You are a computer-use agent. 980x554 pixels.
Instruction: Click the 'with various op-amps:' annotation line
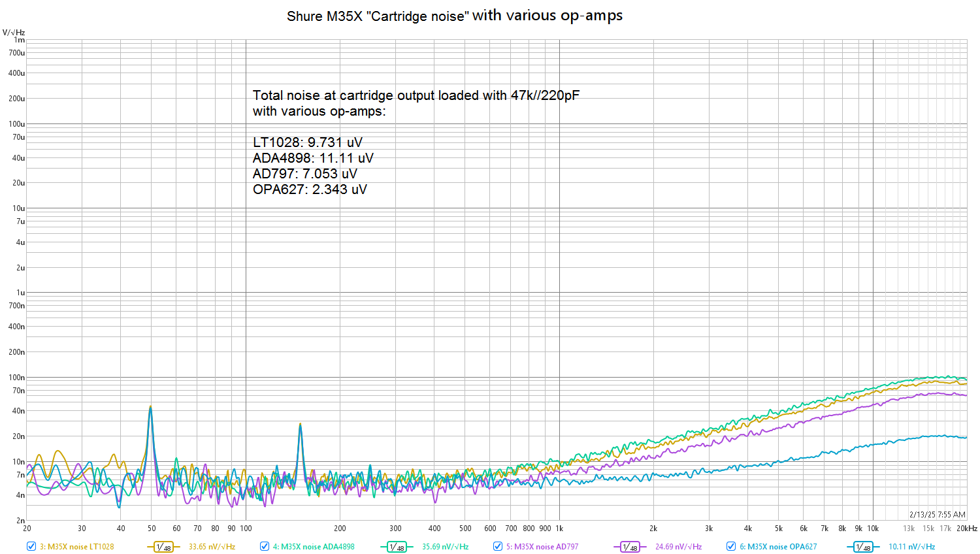pos(319,111)
